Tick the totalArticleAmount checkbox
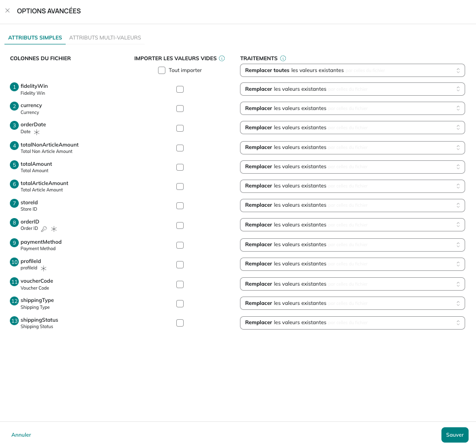 point(180,187)
